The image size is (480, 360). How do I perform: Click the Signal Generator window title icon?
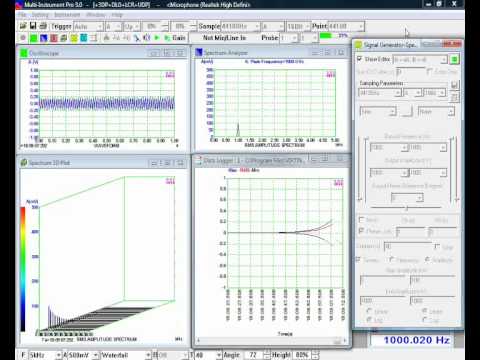(358, 45)
